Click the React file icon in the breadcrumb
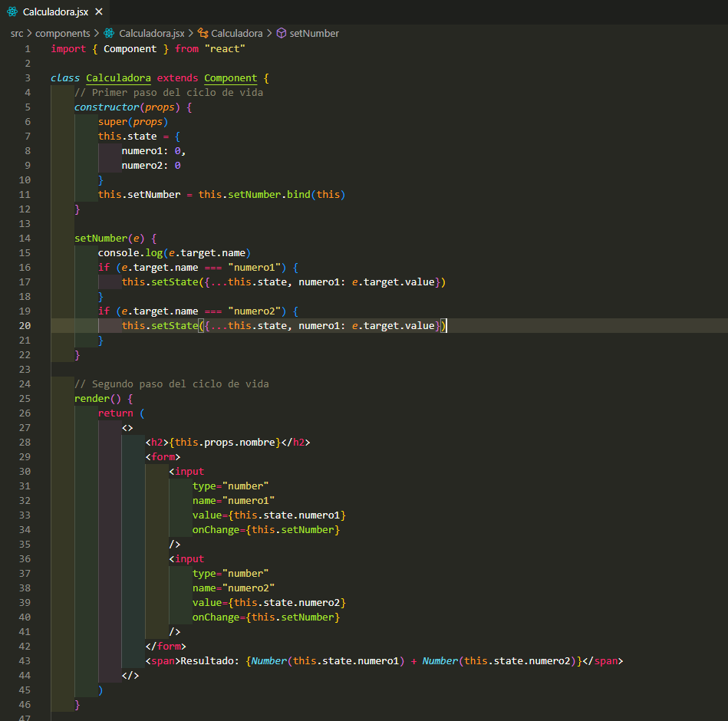 (109, 33)
